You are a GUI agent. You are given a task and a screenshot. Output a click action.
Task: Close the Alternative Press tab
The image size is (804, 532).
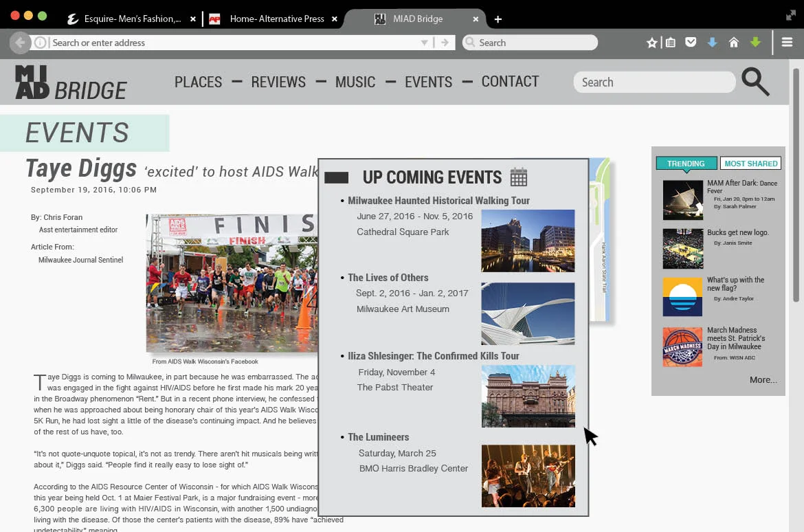tap(335, 19)
